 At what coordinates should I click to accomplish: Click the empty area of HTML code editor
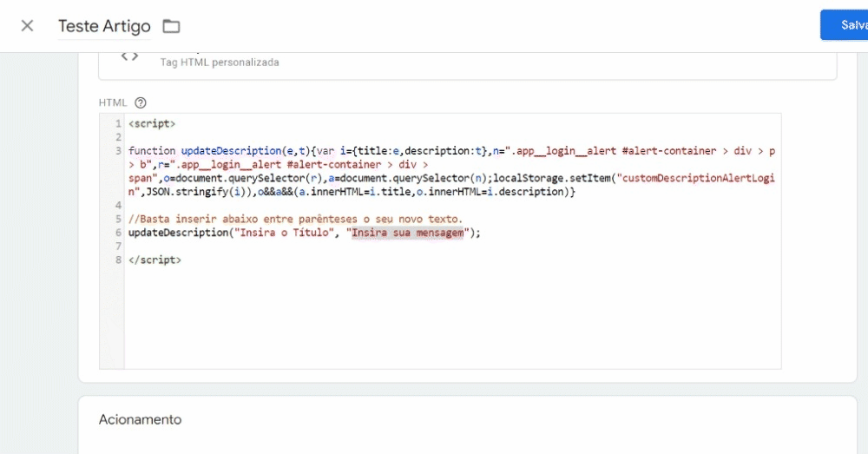click(452, 317)
